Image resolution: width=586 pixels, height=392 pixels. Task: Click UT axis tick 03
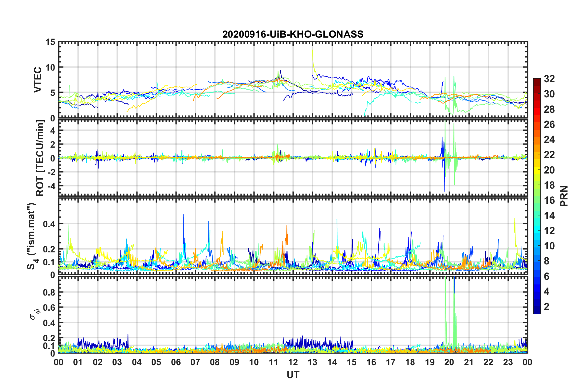click(x=117, y=362)
